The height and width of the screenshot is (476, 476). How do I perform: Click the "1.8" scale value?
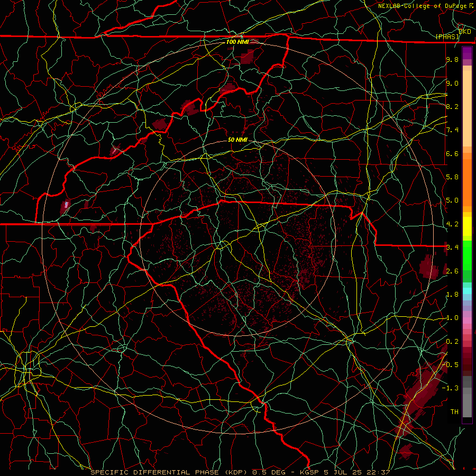pos(452,295)
